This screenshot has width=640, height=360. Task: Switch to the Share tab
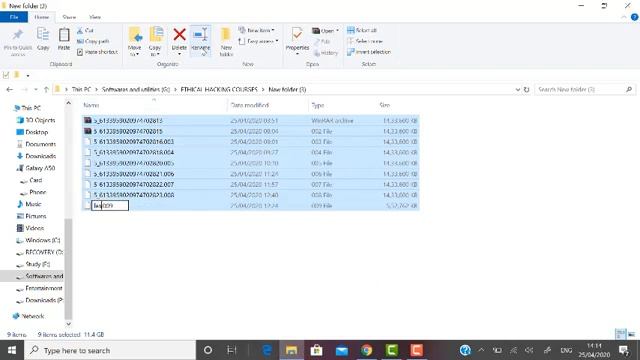(x=69, y=17)
